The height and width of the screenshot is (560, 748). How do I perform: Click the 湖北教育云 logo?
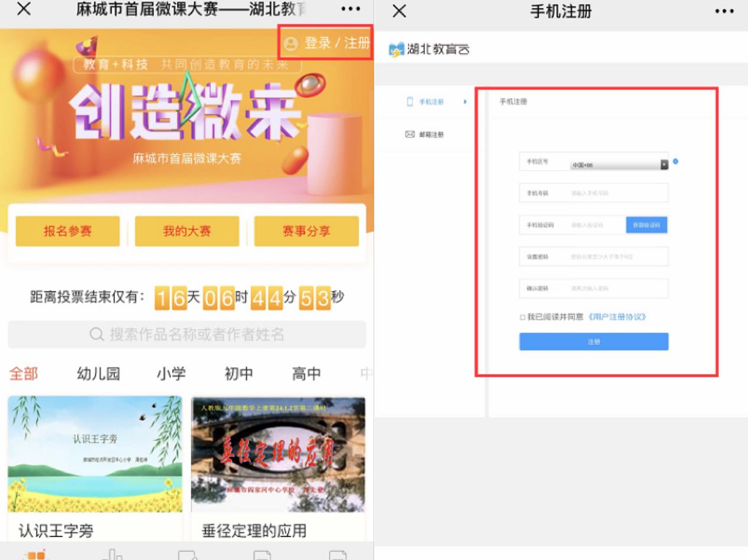429,50
